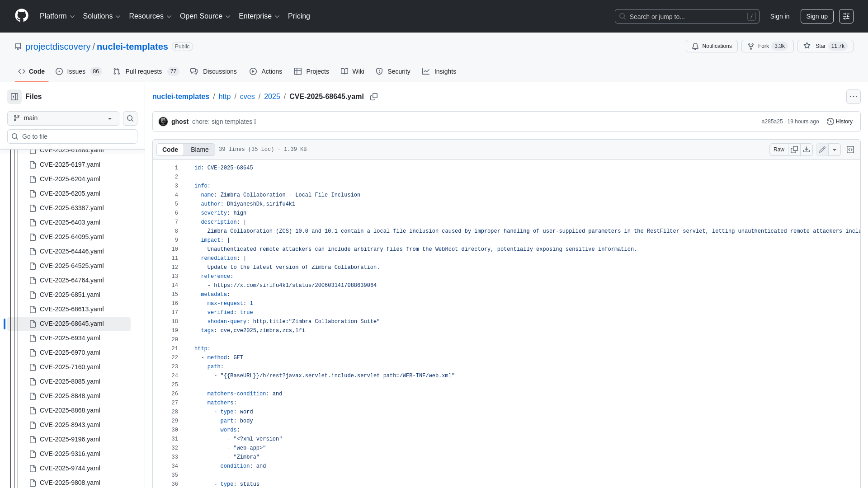Click the Go to file input
868x488 pixels.
pos(72,136)
